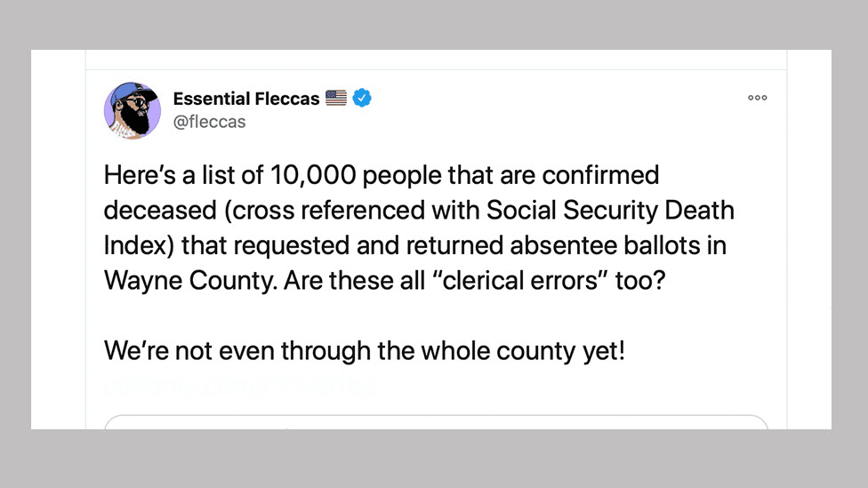Click the phrase "Social Security Death"
This screenshot has width=868, height=488.
click(610, 211)
